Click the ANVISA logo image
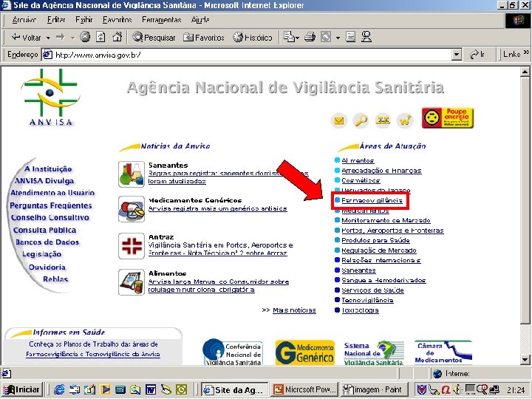The height and width of the screenshot is (399, 532). coord(51,98)
